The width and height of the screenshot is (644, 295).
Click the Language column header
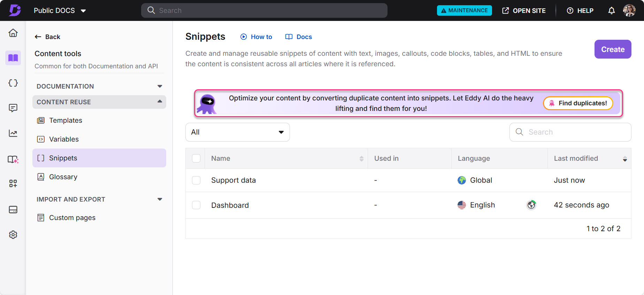point(474,158)
